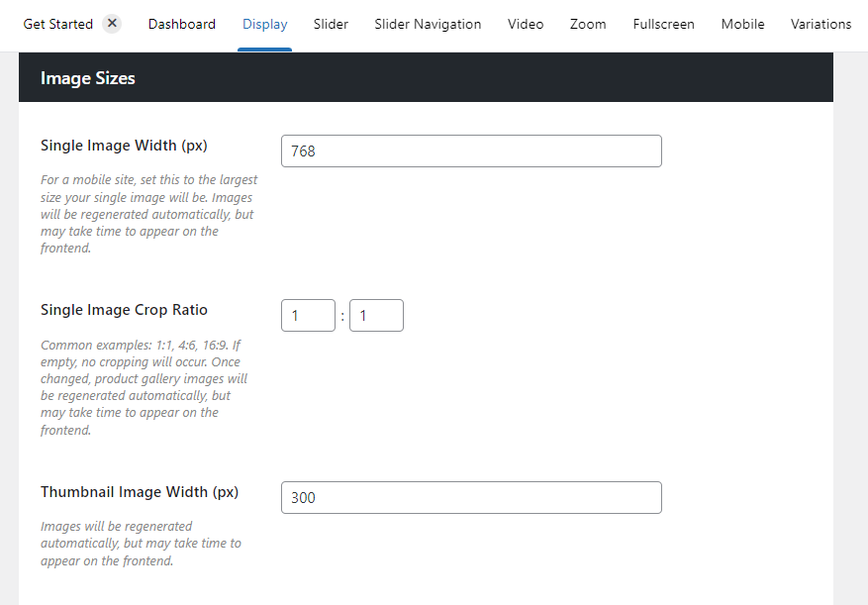Click the Thumbnail Image Width input field
Screen dimensions: 868x605
point(471,498)
